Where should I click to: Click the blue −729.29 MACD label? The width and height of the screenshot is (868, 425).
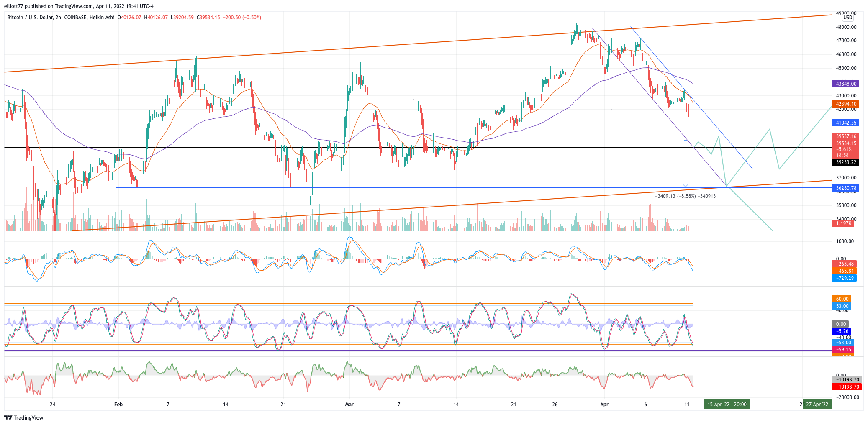[x=844, y=278]
